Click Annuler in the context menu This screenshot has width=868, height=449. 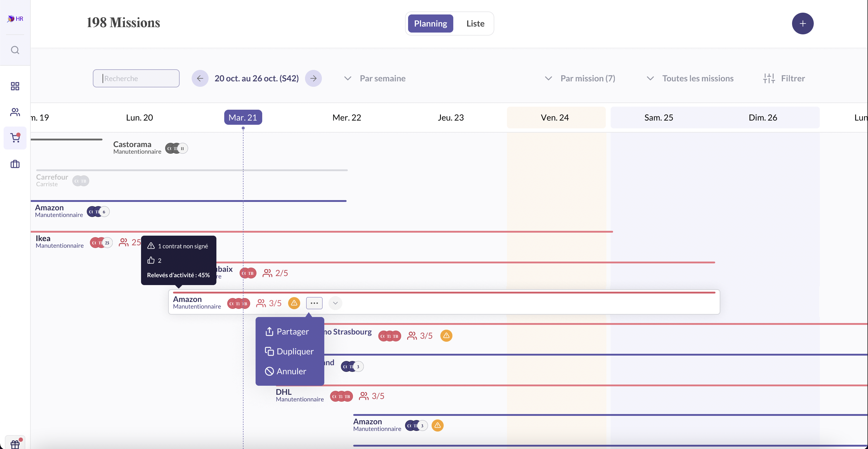pos(291,372)
